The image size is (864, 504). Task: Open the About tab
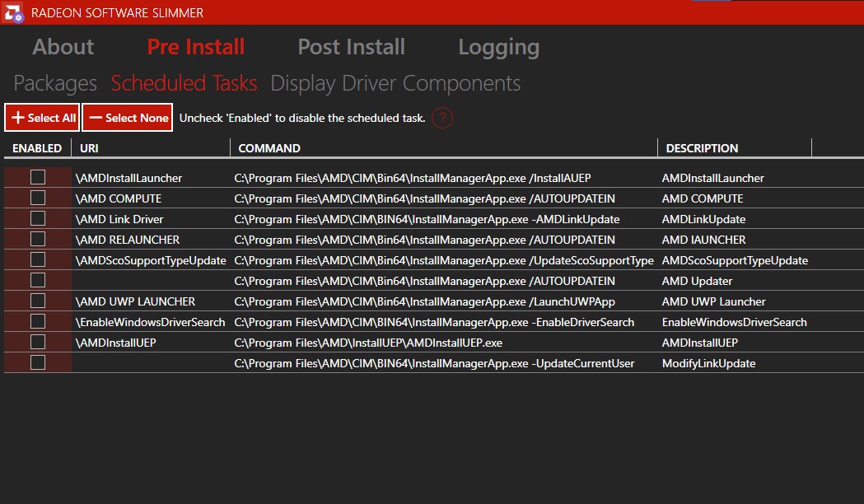[x=63, y=47]
